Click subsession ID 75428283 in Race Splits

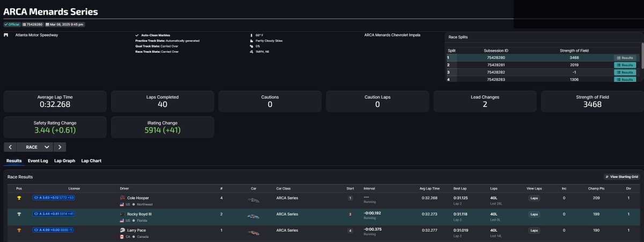(496, 80)
